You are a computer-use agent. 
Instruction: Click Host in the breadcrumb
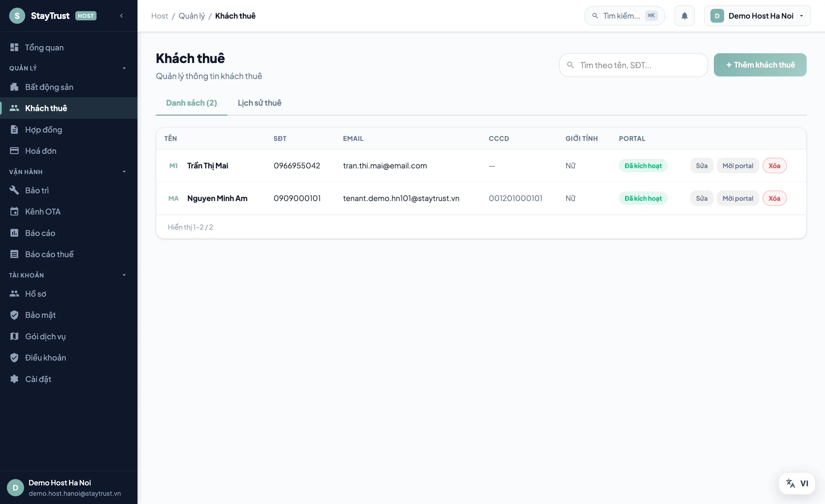click(159, 16)
